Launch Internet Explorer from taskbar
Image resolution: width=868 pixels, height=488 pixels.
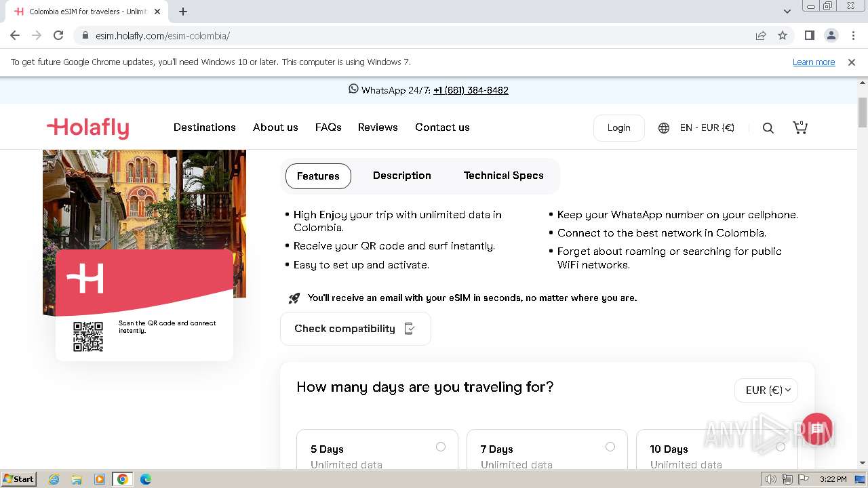click(54, 479)
